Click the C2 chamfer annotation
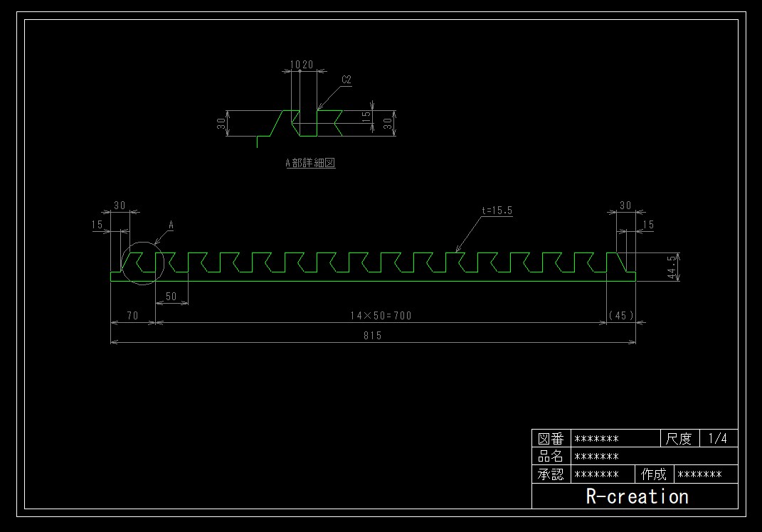Image resolution: width=762 pixels, height=532 pixels. (x=346, y=80)
